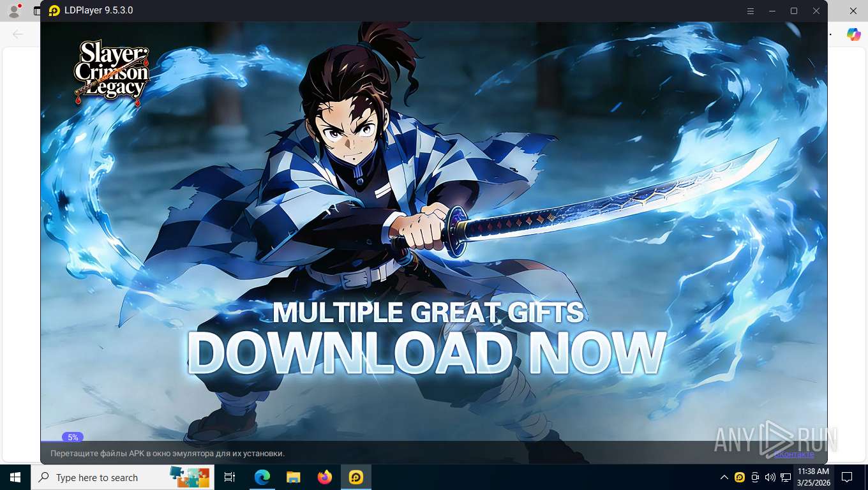868x490 pixels.
Task: Launch Firefox from the taskbar
Action: click(x=325, y=477)
